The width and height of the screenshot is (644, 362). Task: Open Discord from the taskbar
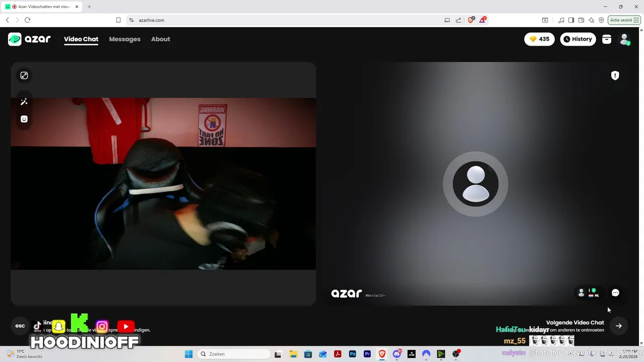(x=397, y=354)
